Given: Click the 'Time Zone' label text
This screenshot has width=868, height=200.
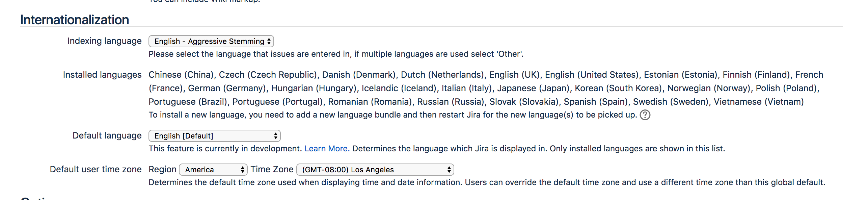Looking at the screenshot, I should (x=272, y=169).
